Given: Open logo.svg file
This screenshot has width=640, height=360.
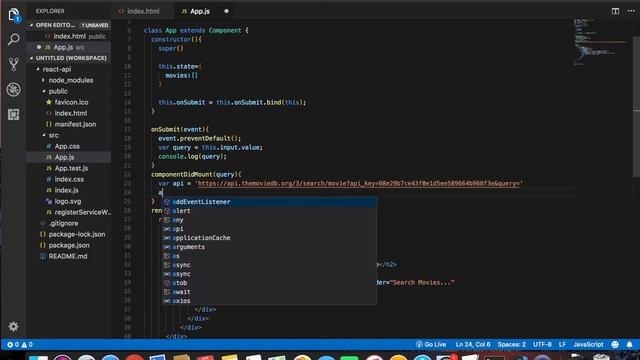Looking at the screenshot, I should tap(69, 201).
